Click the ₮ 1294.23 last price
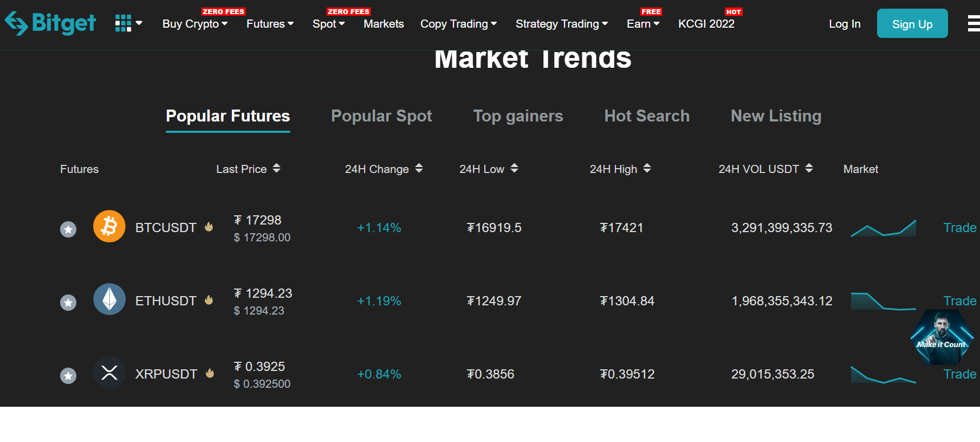The height and width of the screenshot is (442, 980). (x=263, y=293)
